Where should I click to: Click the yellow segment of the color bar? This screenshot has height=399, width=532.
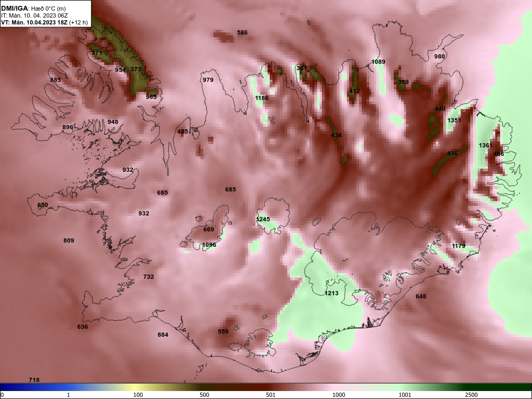(x=136, y=387)
